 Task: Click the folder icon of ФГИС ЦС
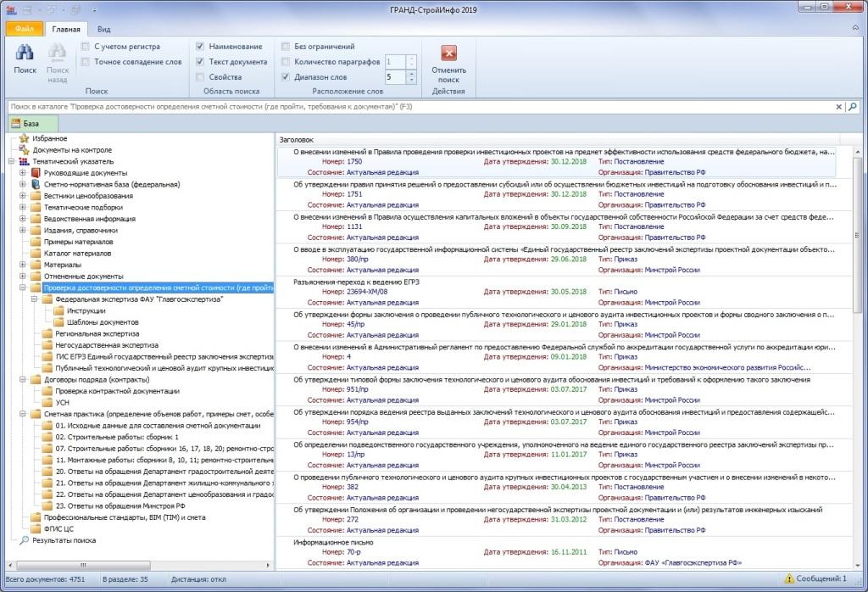(36, 529)
